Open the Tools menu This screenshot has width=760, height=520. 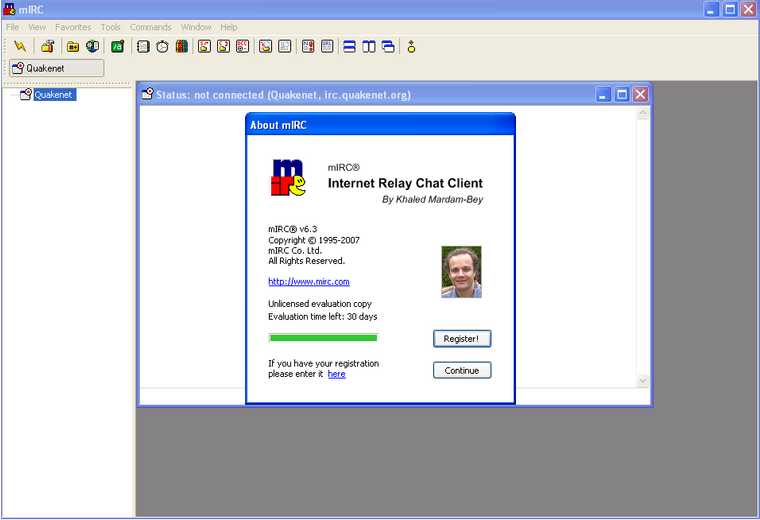click(111, 27)
